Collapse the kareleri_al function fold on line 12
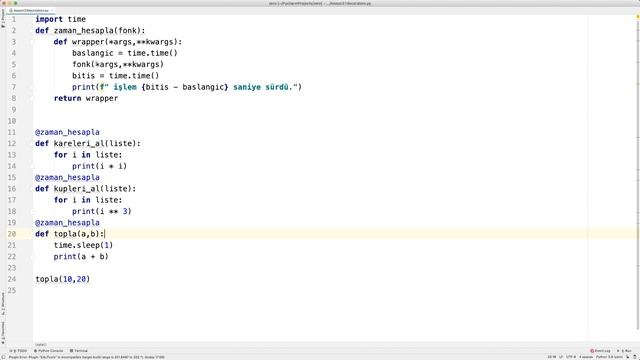 [x=32, y=144]
